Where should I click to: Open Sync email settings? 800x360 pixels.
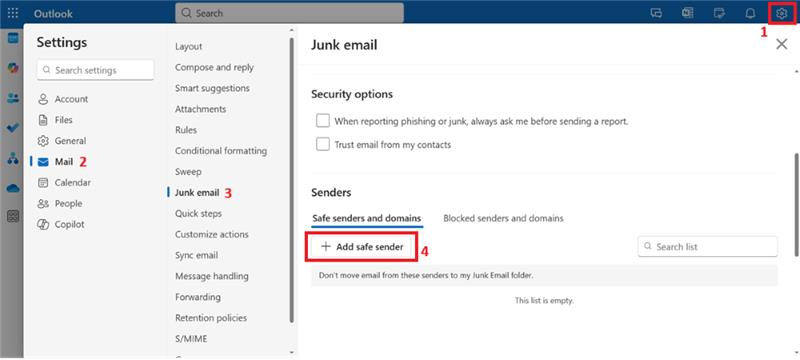point(196,255)
